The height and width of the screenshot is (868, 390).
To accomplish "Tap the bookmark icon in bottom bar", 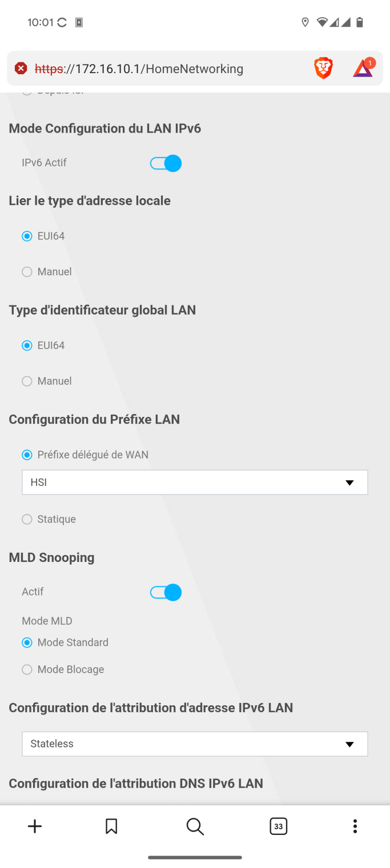I will click(x=111, y=826).
